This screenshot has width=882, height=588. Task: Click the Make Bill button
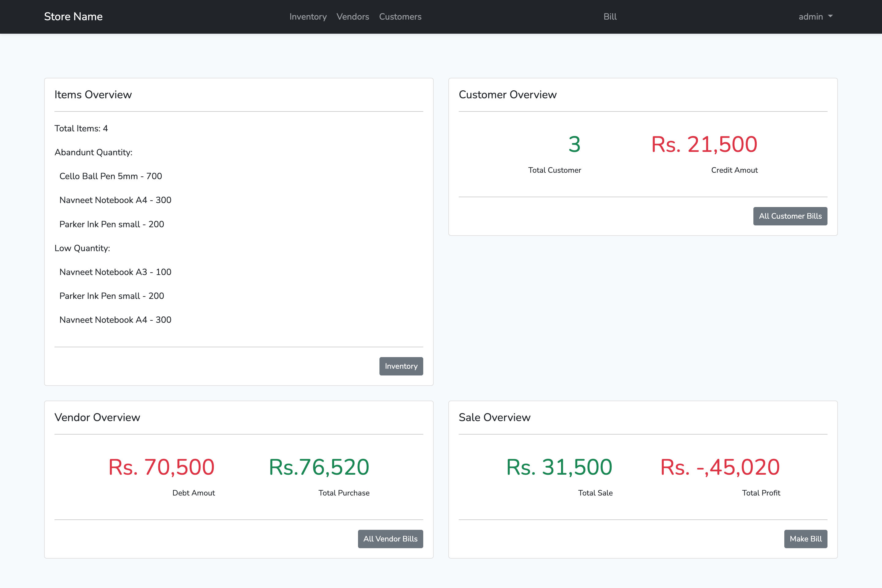pyautogui.click(x=805, y=539)
